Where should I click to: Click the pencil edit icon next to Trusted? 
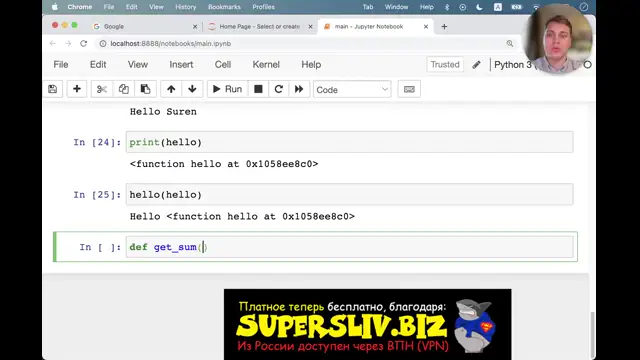[476, 65]
